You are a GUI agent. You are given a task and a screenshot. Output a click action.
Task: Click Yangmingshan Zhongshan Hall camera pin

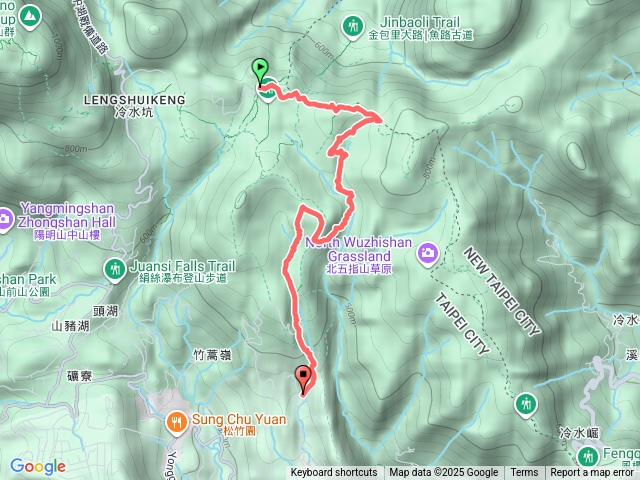4,220
